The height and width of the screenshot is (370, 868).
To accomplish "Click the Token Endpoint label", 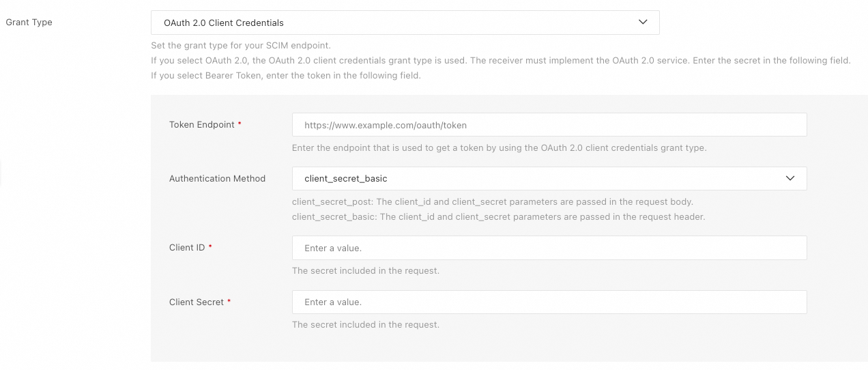I will [x=201, y=125].
